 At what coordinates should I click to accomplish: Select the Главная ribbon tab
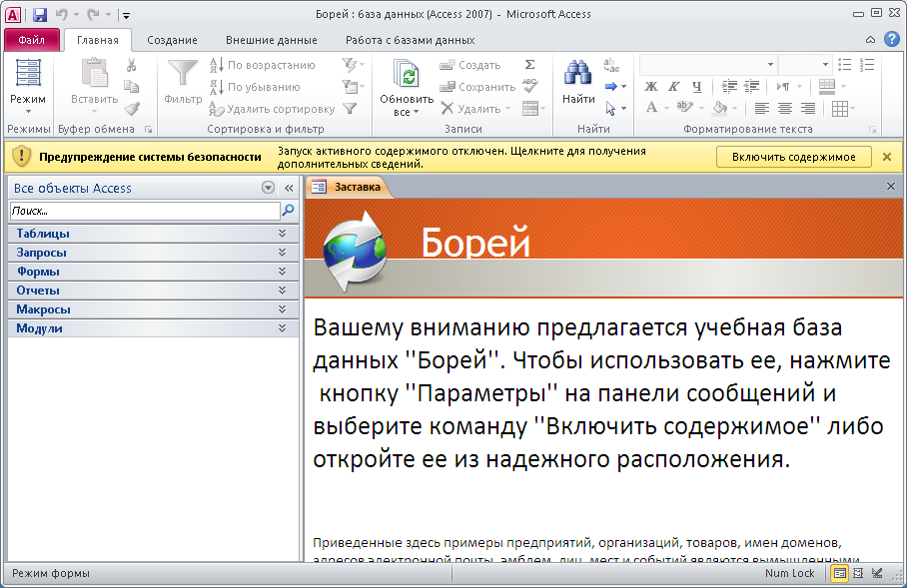(97, 40)
